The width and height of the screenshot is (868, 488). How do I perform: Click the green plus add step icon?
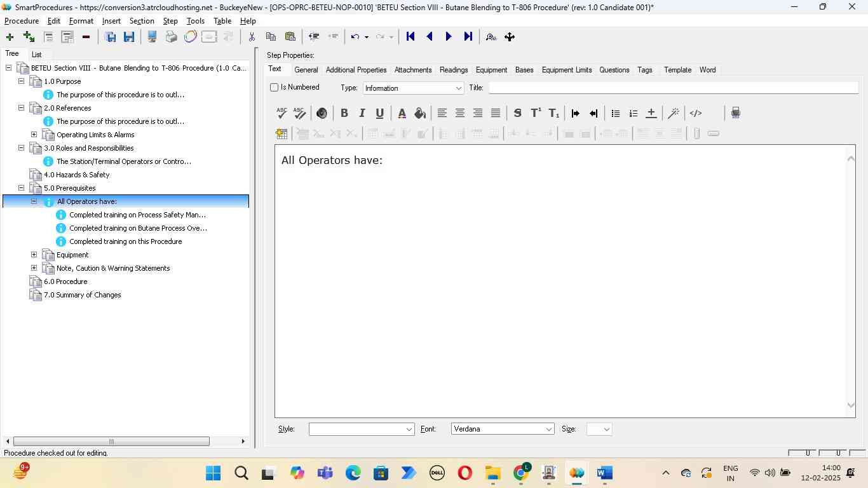(10, 37)
